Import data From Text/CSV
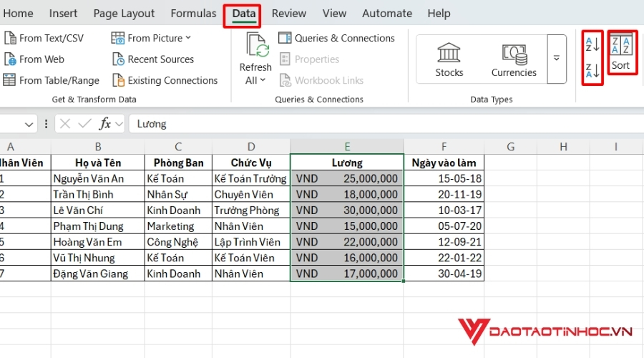Image resolution: width=644 pixels, height=358 pixels. 44,38
